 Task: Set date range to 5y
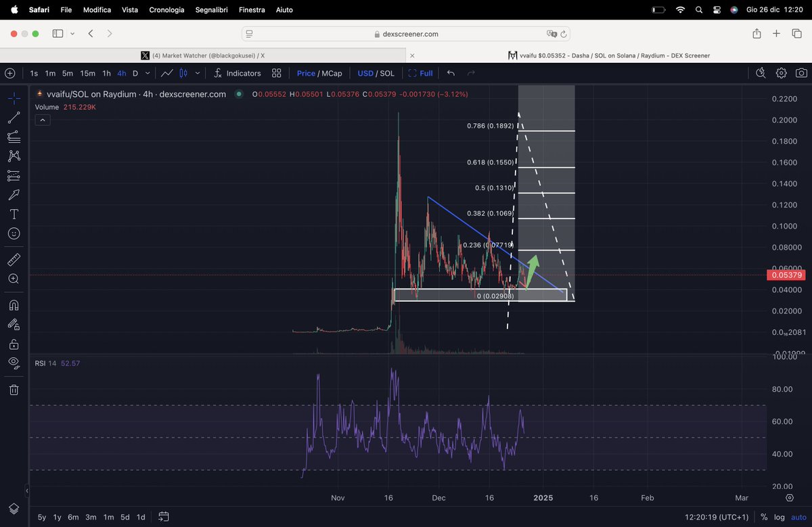click(x=42, y=517)
